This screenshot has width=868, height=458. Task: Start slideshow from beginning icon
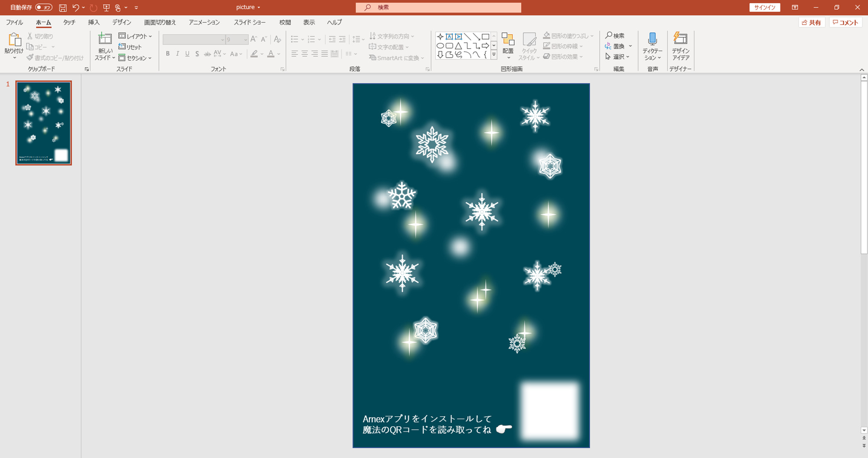tap(106, 7)
